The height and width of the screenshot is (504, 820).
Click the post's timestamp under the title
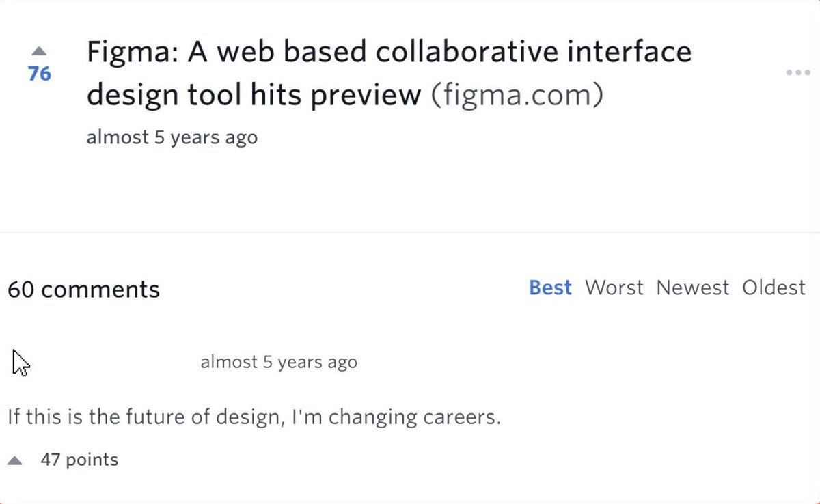(x=172, y=137)
